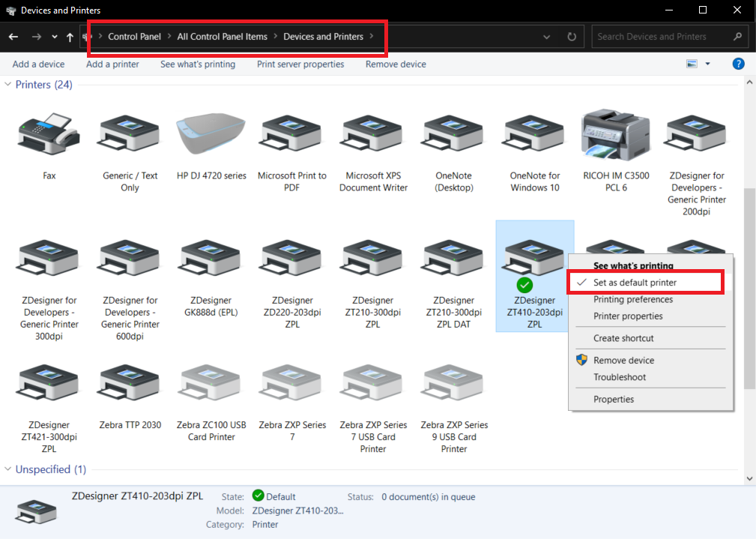Select the Fax printer icon

click(49, 135)
